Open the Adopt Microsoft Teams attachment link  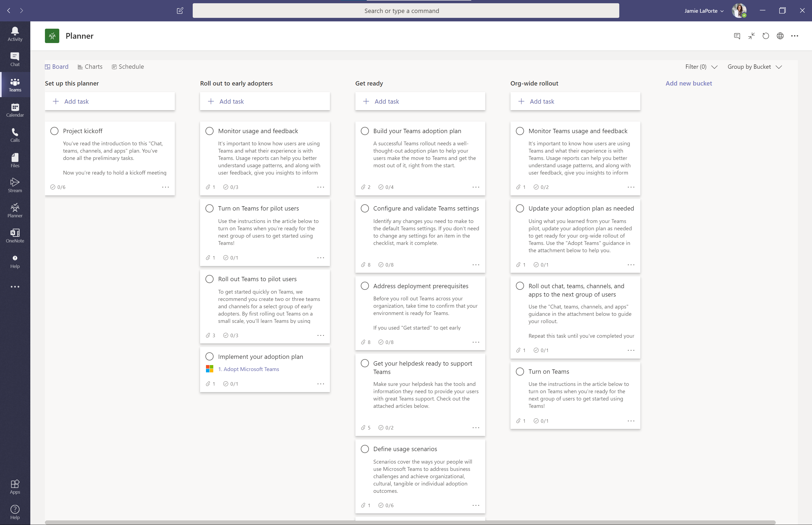[248, 369]
